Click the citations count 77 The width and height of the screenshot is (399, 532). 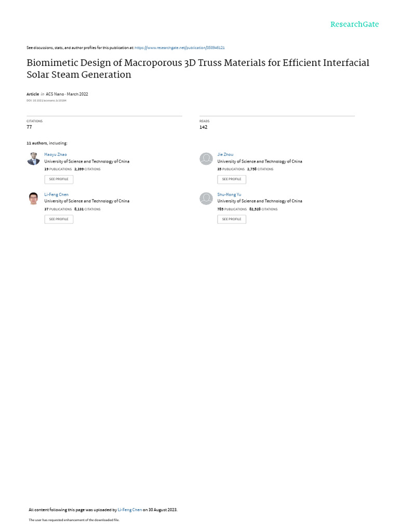[x=30, y=127]
